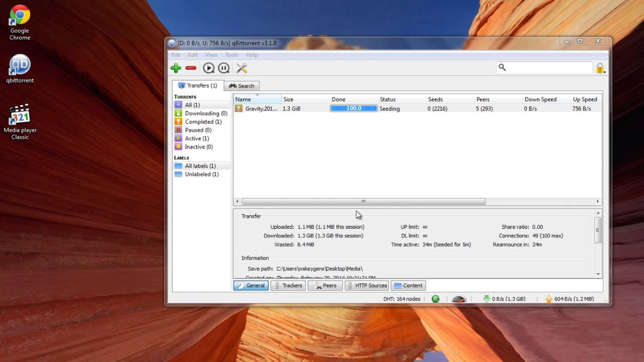Click the yellow lock UI icon
This screenshot has width=644, height=362.
click(x=600, y=68)
